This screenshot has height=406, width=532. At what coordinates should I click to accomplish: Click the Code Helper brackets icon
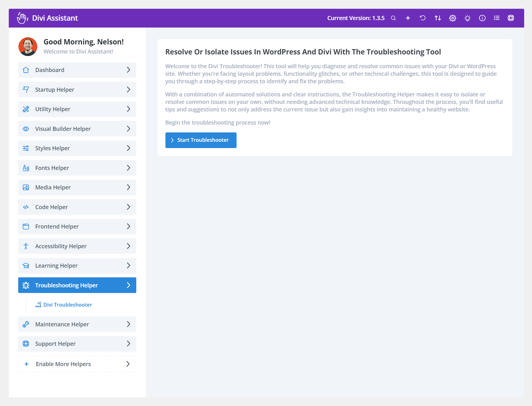pyautogui.click(x=26, y=207)
